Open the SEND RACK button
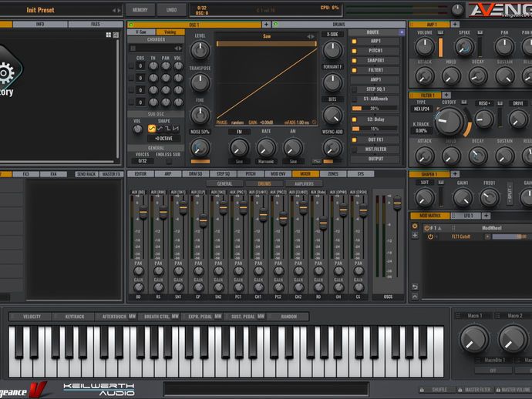The height and width of the screenshot is (399, 532). 86,174
